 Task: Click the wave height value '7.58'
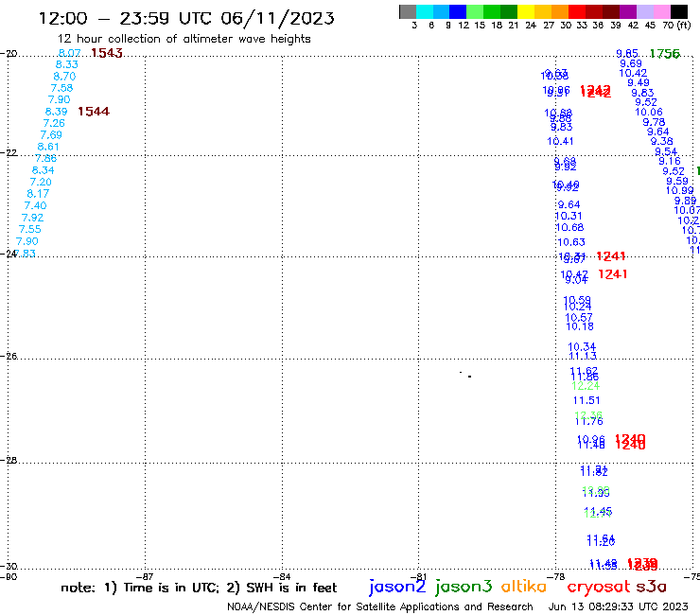tap(61, 88)
